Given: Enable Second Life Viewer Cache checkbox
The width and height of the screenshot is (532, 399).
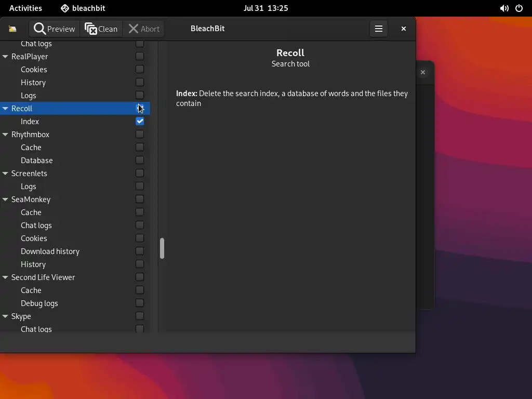Looking at the screenshot, I should click(140, 290).
